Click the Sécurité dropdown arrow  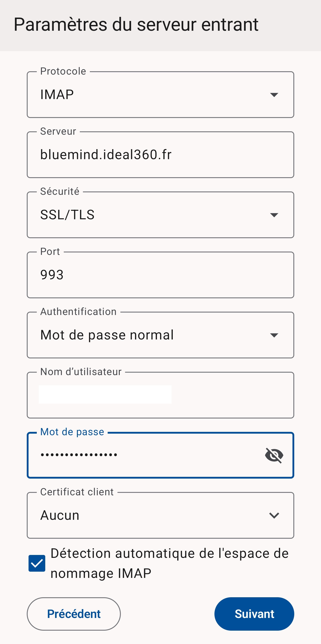pyautogui.click(x=274, y=215)
